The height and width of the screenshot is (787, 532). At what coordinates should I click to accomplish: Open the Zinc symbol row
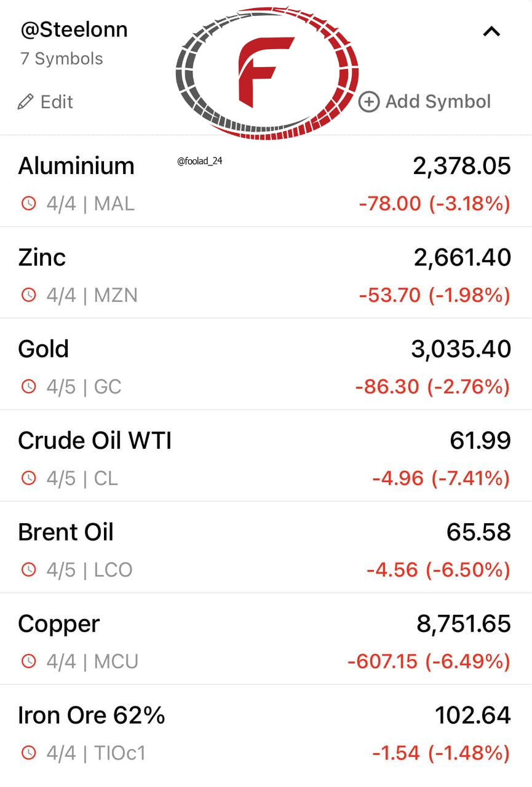[266, 273]
